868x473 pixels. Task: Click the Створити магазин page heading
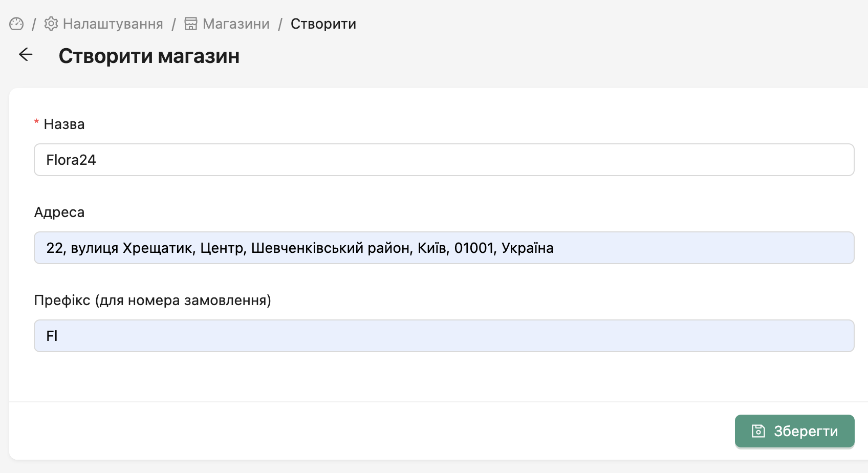pyautogui.click(x=149, y=56)
